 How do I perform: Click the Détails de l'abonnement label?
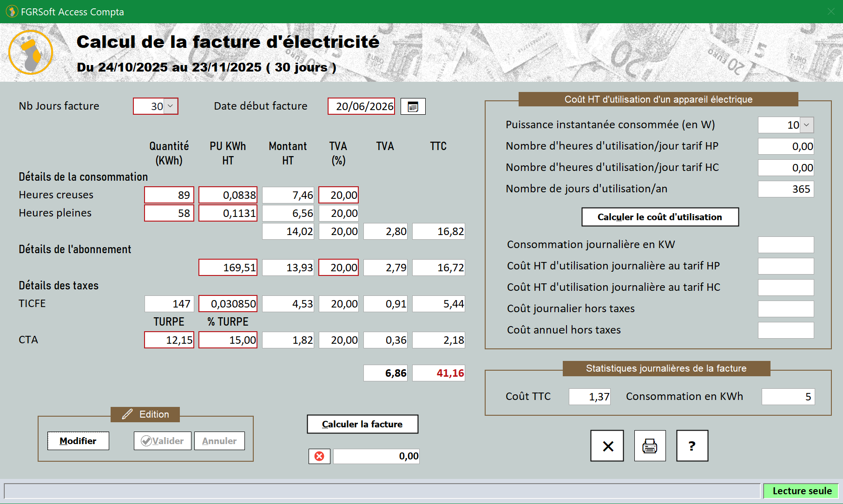coord(75,249)
